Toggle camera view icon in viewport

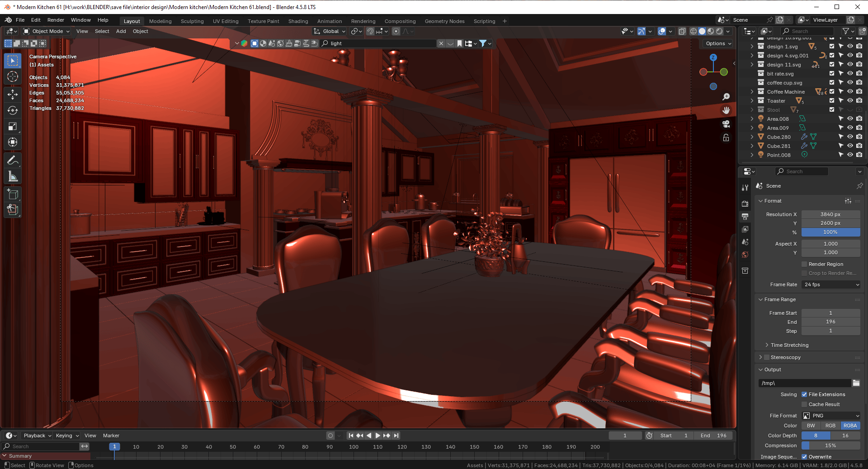726,123
